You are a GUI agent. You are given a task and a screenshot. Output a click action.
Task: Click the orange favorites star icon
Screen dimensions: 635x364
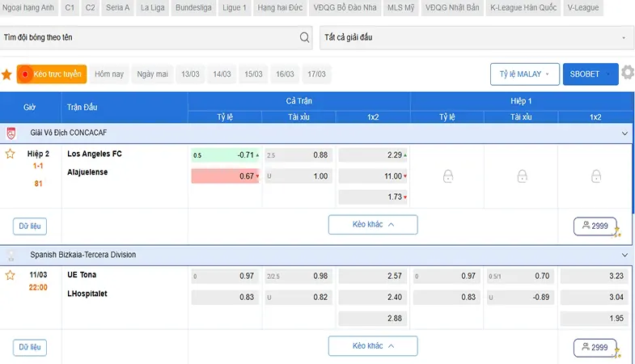(6, 74)
